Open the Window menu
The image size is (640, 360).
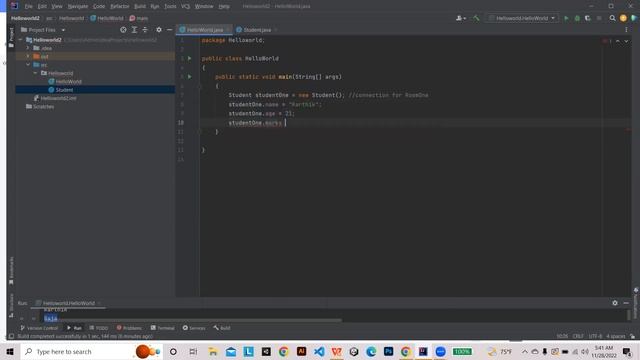click(x=204, y=7)
